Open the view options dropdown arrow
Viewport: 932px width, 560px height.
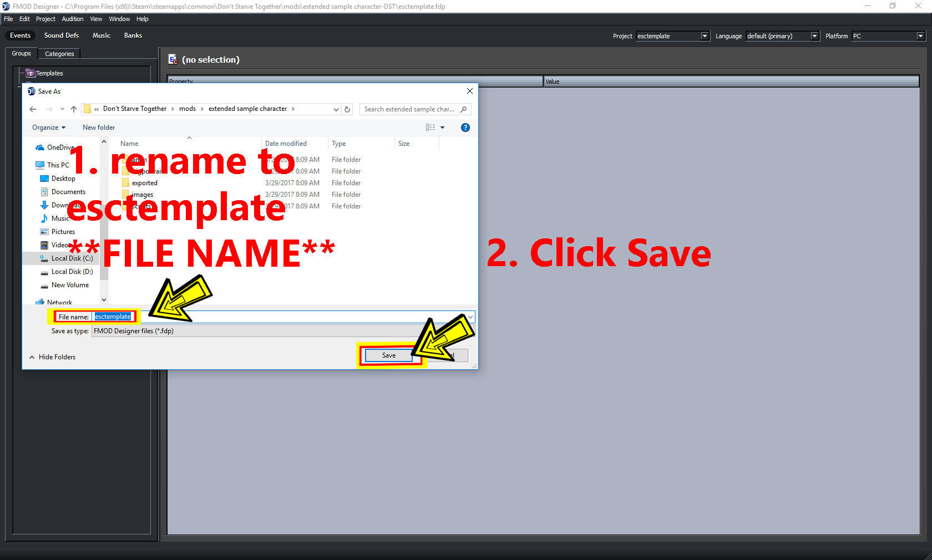tap(442, 128)
